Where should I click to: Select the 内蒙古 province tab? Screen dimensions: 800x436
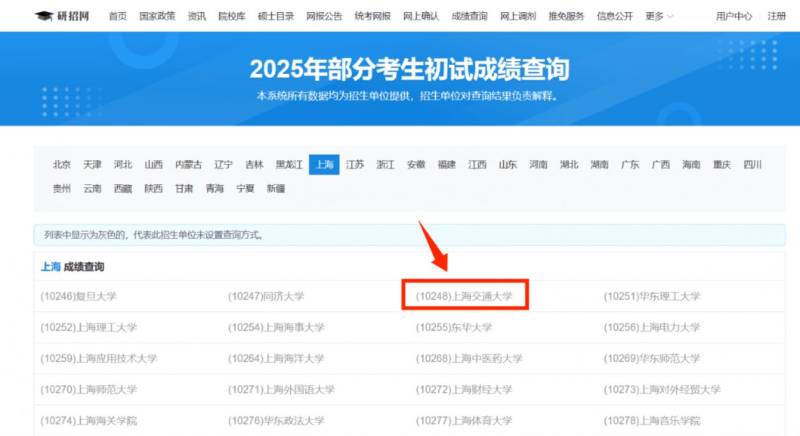(188, 165)
